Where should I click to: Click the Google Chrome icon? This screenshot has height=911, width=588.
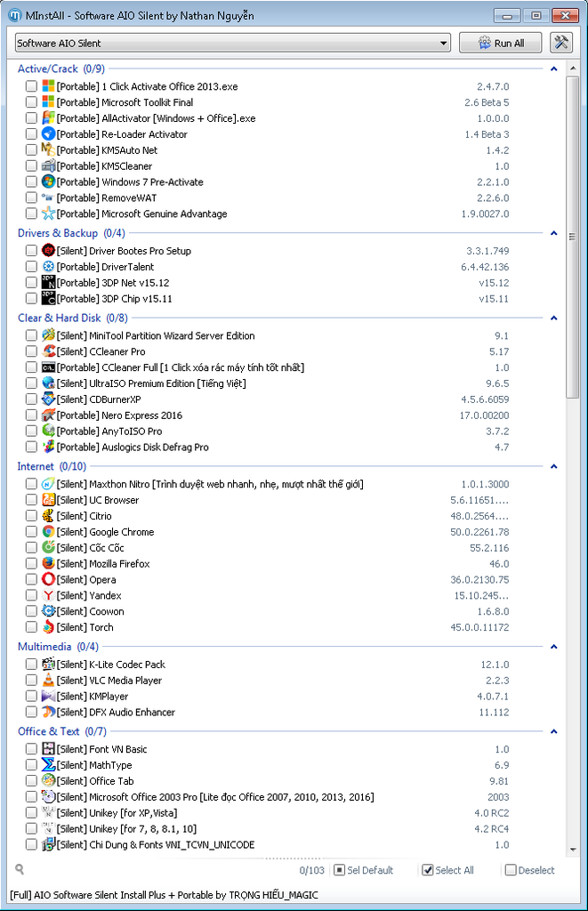tap(48, 532)
